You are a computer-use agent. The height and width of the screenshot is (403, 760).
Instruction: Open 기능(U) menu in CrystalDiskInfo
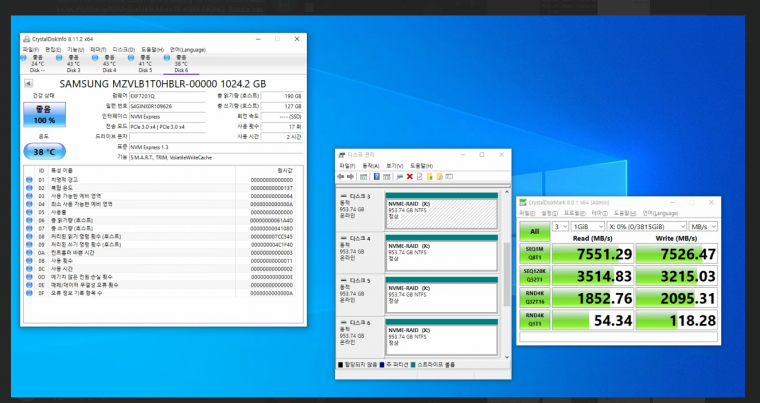click(76, 49)
